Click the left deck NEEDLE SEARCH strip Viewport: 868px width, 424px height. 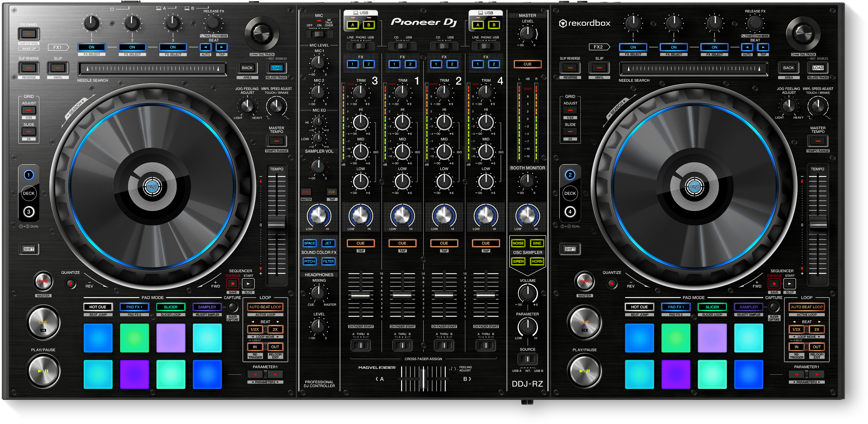coord(152,69)
